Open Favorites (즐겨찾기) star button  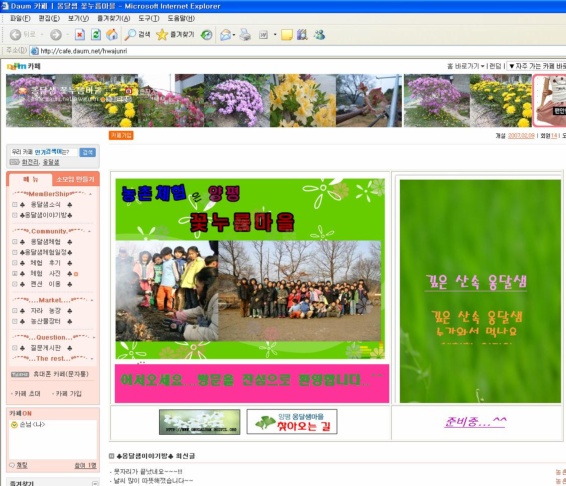point(175,35)
